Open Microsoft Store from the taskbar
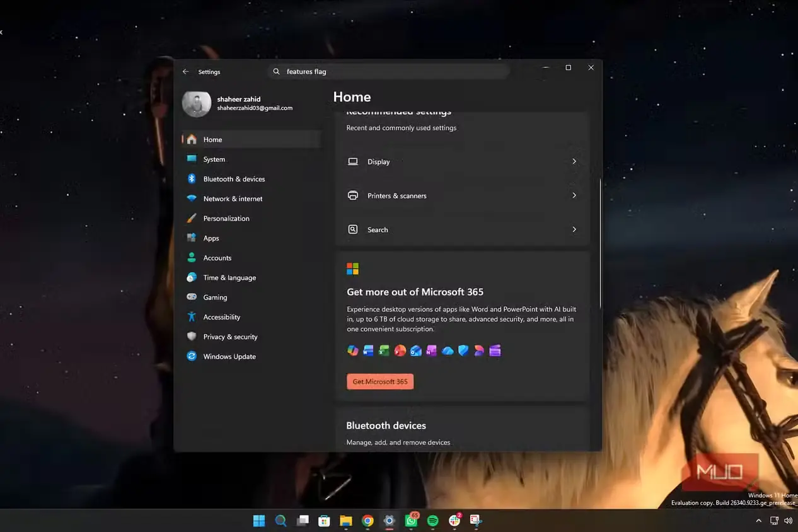Viewport: 798px width, 532px height. [x=324, y=521]
